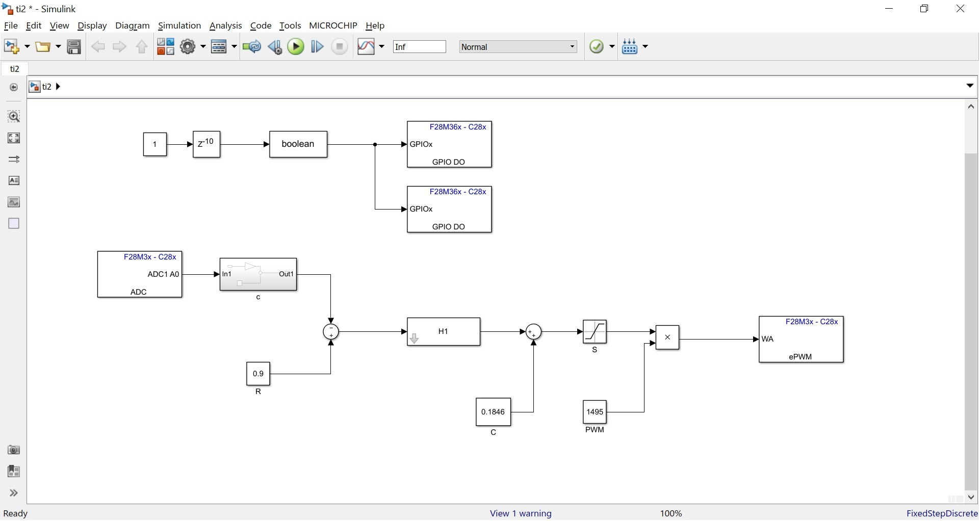Click ti2 in the breadcrumb path
The width and height of the screenshot is (980, 521).
46,87
